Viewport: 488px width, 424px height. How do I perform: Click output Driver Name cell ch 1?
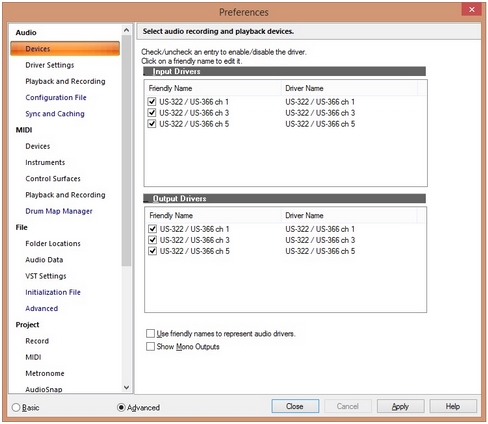[x=320, y=229]
